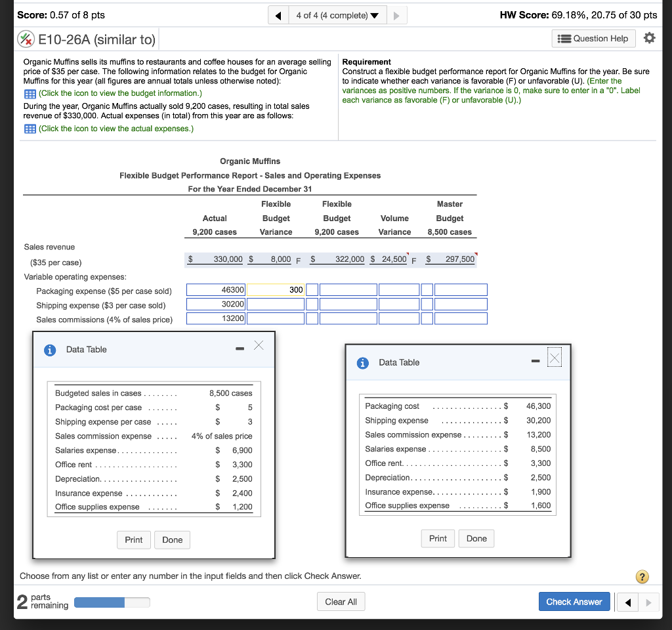The width and height of the screenshot is (672, 630).
Task: Click Done in budget Data Table
Action: (173, 540)
